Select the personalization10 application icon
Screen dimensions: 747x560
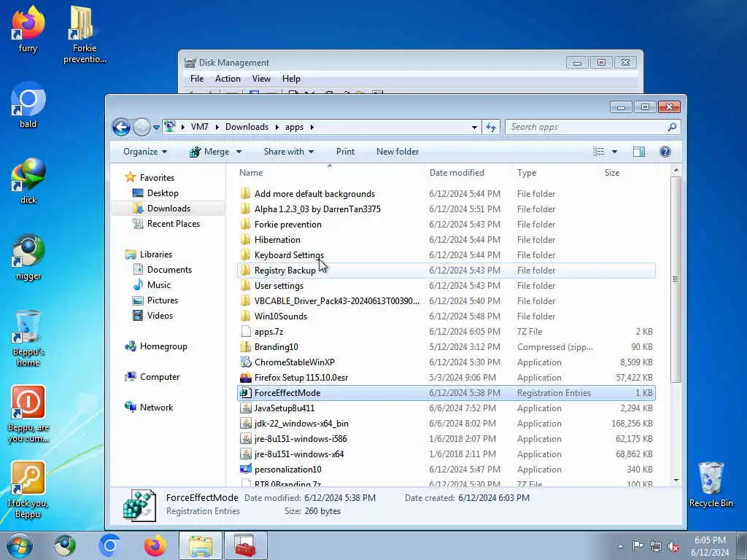tap(245, 469)
